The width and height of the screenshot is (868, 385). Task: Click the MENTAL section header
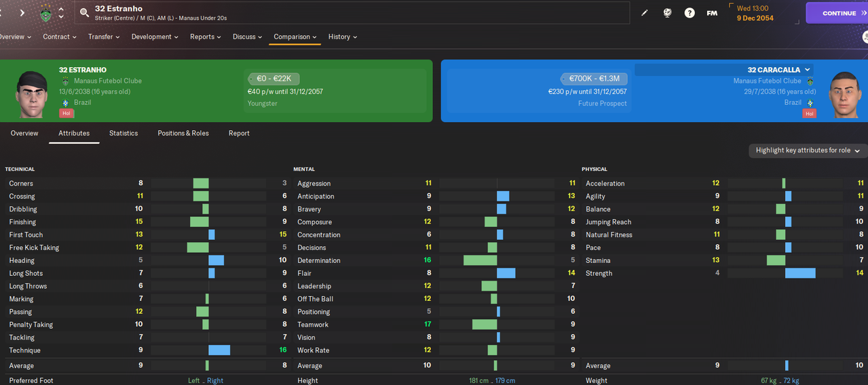click(x=304, y=169)
